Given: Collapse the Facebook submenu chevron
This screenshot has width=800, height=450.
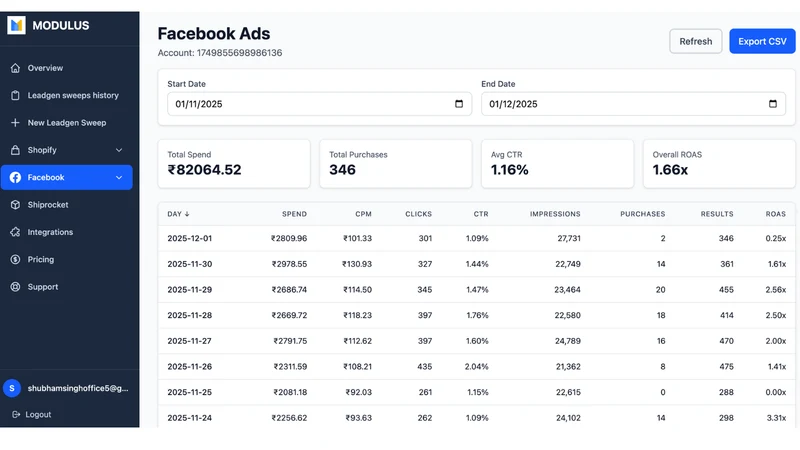Looking at the screenshot, I should 119,178.
